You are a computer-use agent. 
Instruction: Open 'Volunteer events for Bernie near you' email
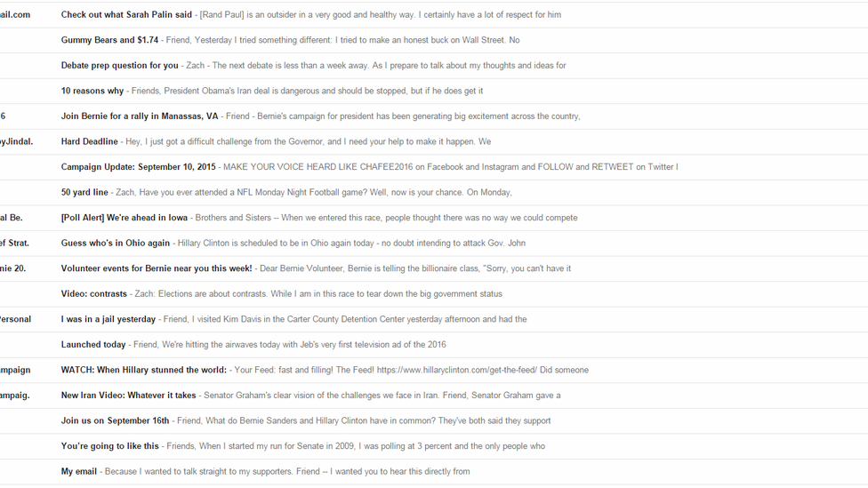tap(434, 269)
